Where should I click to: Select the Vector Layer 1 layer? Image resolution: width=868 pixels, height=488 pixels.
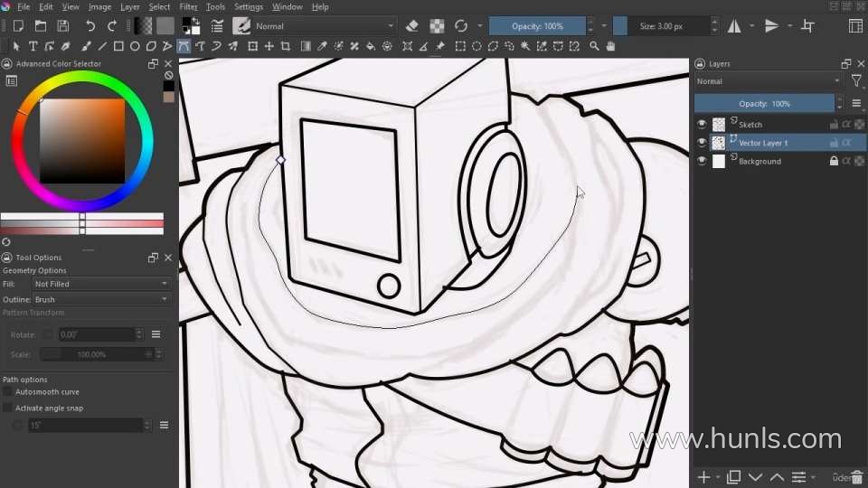(x=764, y=143)
